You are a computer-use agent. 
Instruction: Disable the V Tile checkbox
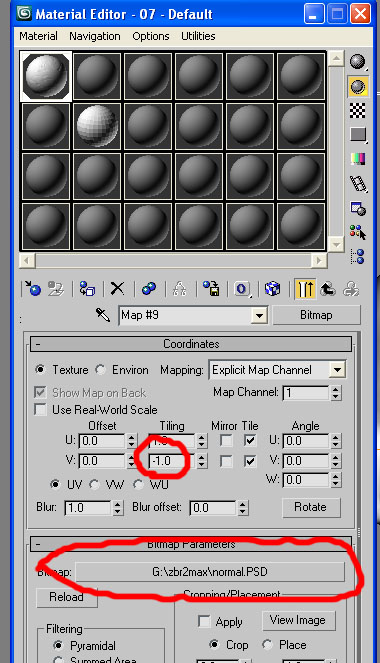coord(250,460)
